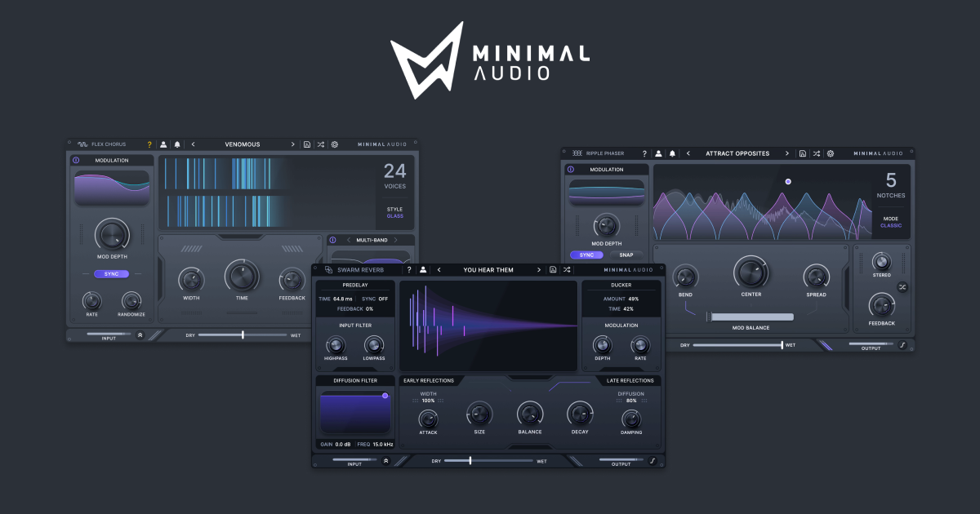Switch to the Early Reflections tab
This screenshot has width=980, height=514.
click(x=430, y=380)
